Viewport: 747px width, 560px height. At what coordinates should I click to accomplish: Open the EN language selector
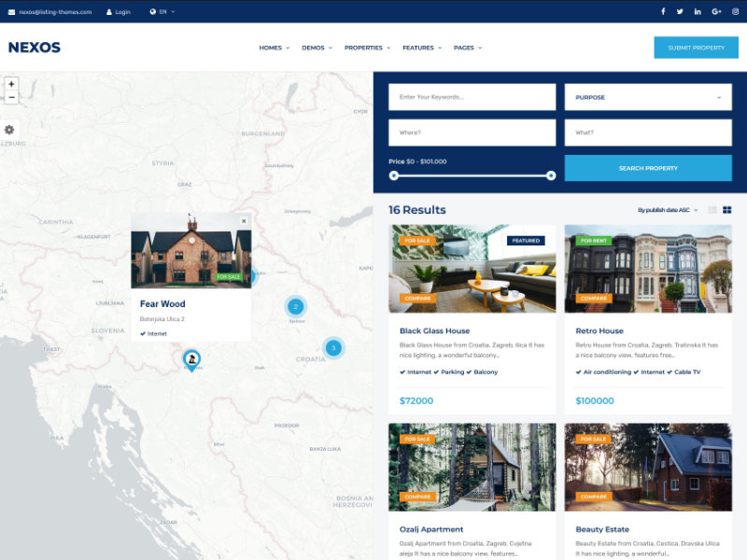coord(162,11)
